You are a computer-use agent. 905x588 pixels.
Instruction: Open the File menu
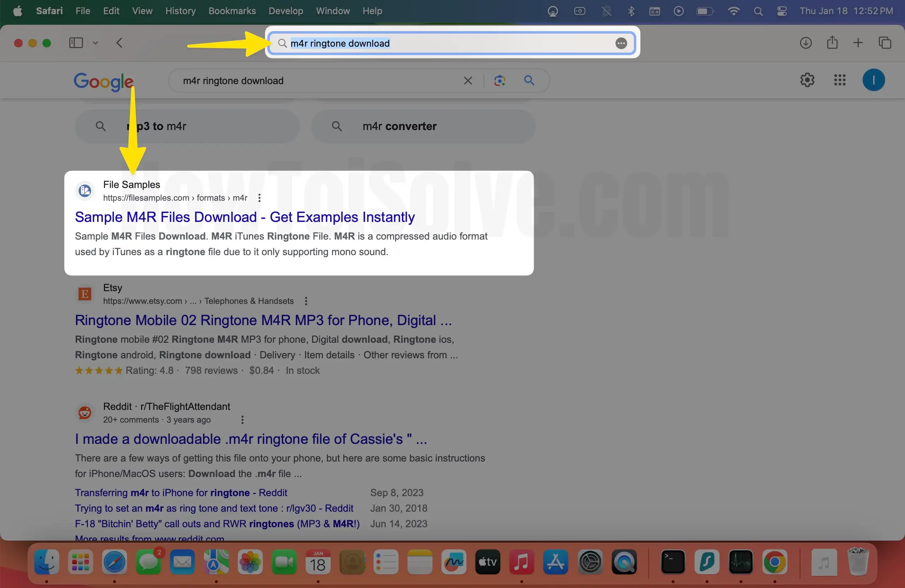[83, 11]
